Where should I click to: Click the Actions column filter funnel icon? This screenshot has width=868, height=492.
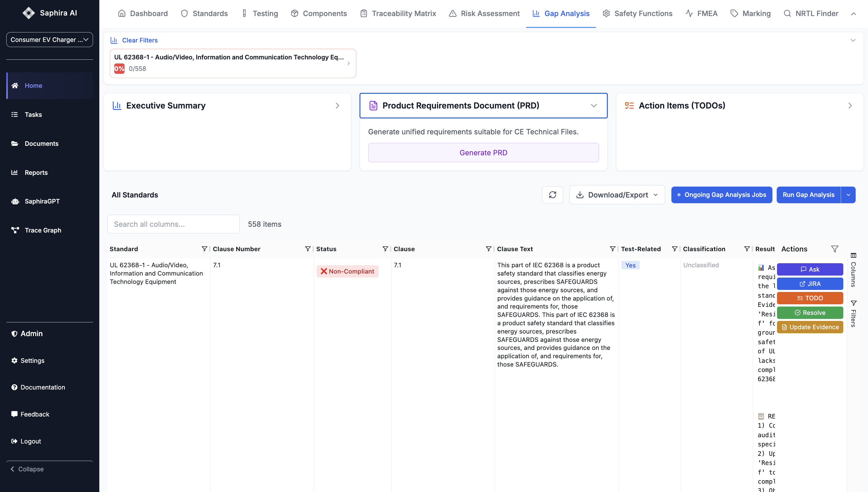(834, 249)
